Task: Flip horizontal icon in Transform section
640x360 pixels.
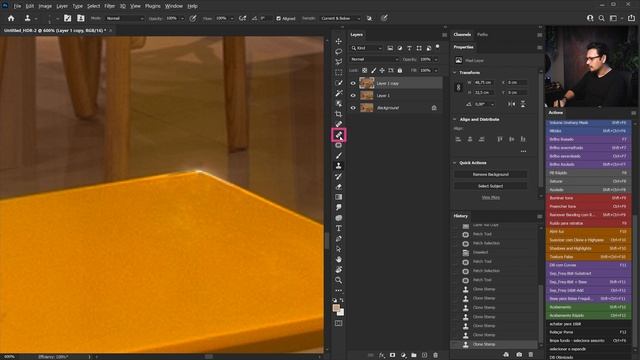Action: pyautogui.click(x=511, y=104)
